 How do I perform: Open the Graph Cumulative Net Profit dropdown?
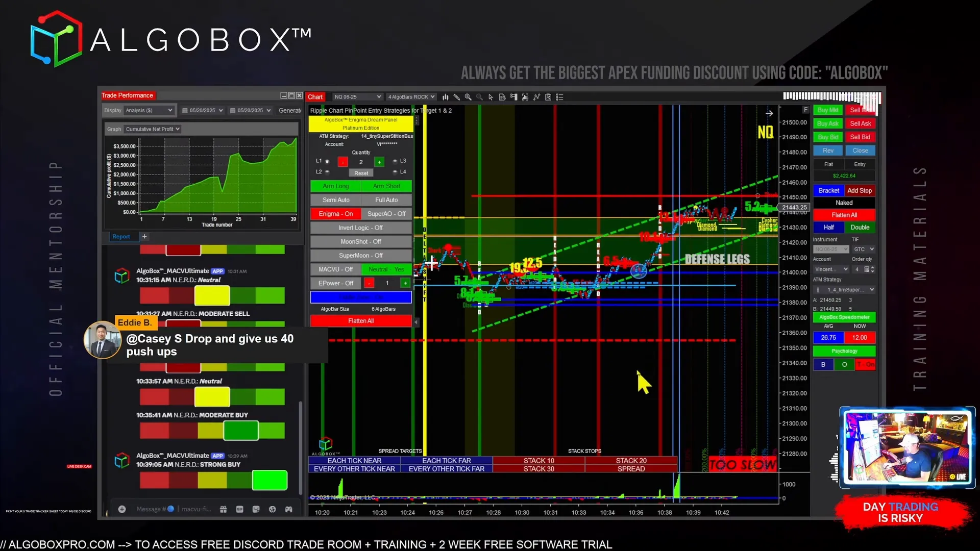[153, 129]
